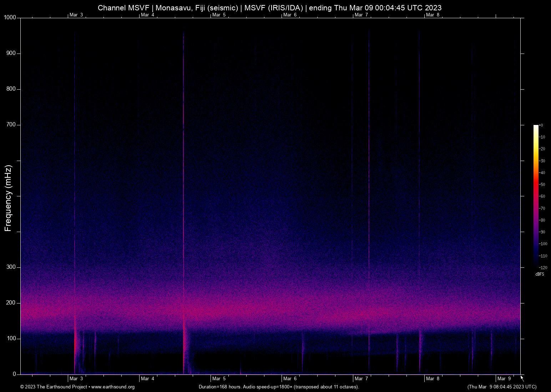Click the Earthsound Project copyright text

(x=54, y=387)
